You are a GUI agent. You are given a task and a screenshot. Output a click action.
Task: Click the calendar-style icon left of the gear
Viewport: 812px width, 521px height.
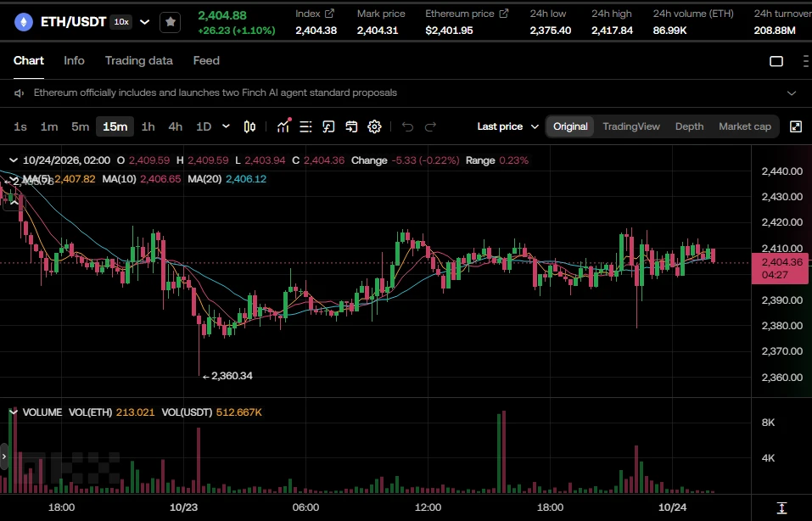(351, 127)
